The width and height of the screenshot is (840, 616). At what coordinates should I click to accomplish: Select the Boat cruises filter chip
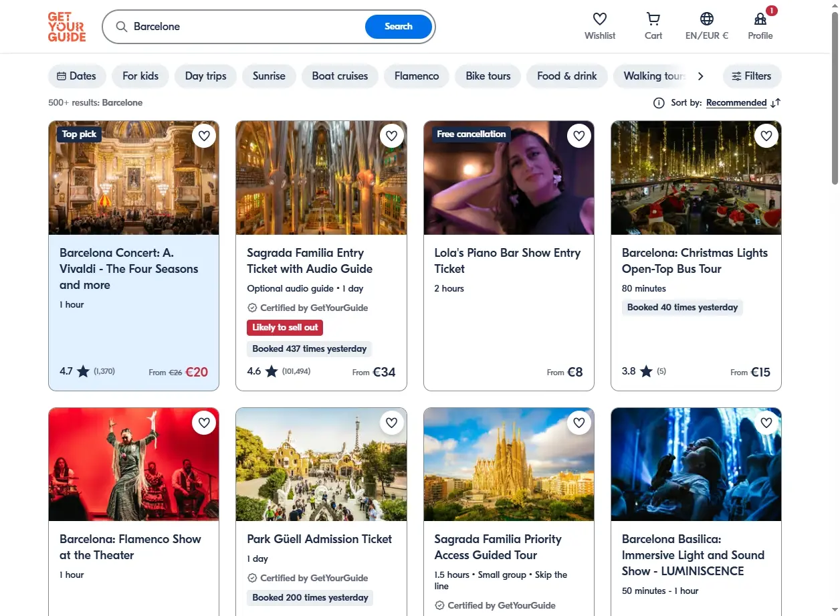pyautogui.click(x=340, y=76)
